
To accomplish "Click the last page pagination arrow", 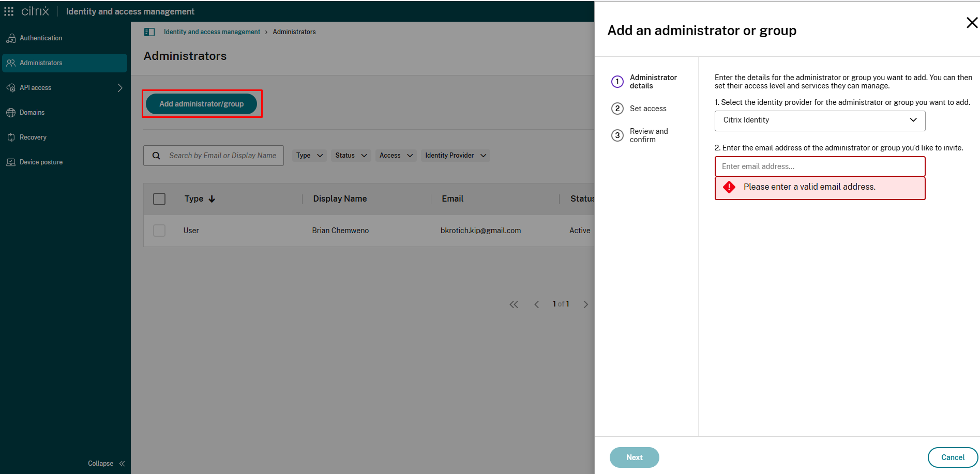I will point(586,304).
